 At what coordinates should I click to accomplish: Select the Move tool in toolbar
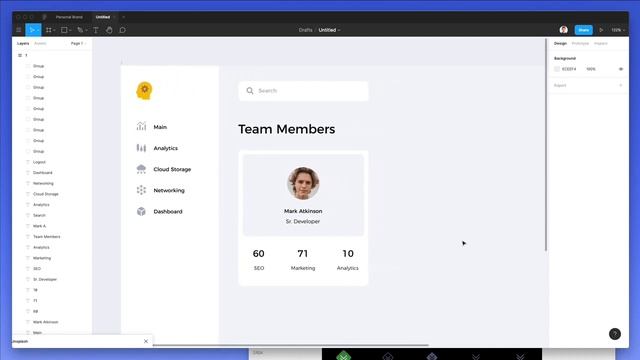[31, 30]
